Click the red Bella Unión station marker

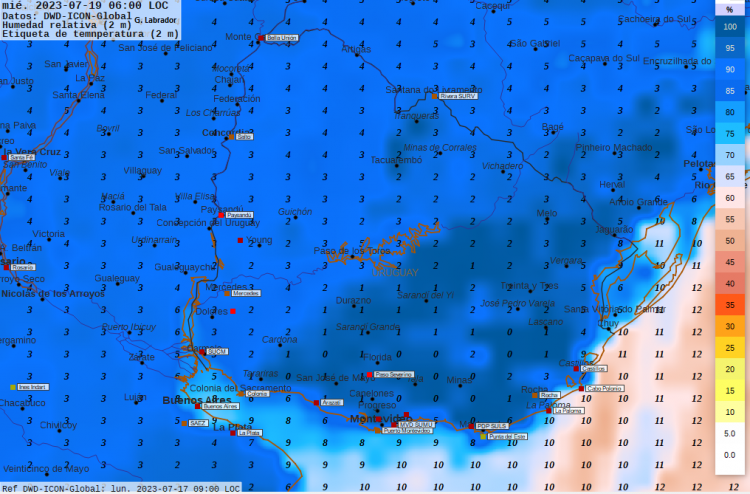[x=262, y=37]
